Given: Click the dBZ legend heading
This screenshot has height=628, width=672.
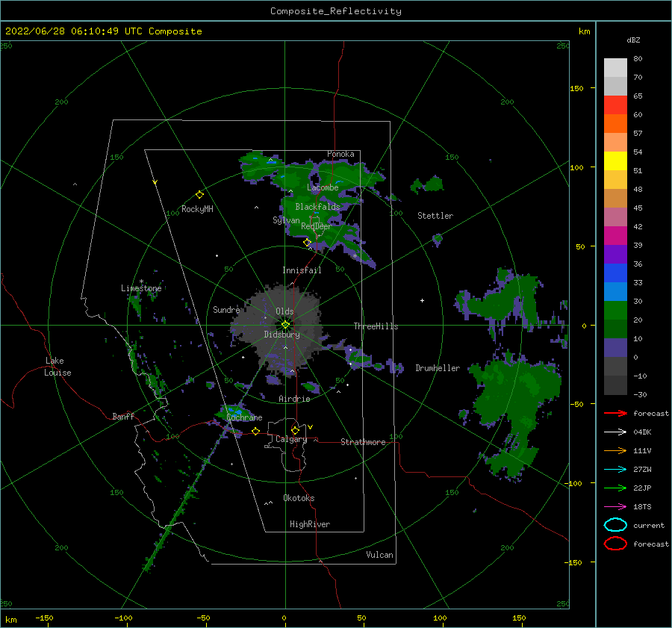Looking at the screenshot, I should click(633, 40).
